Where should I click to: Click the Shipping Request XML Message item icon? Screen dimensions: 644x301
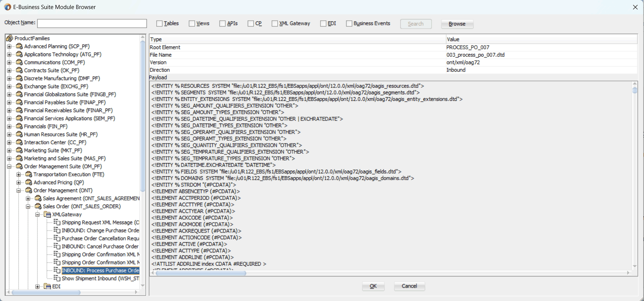tap(57, 222)
